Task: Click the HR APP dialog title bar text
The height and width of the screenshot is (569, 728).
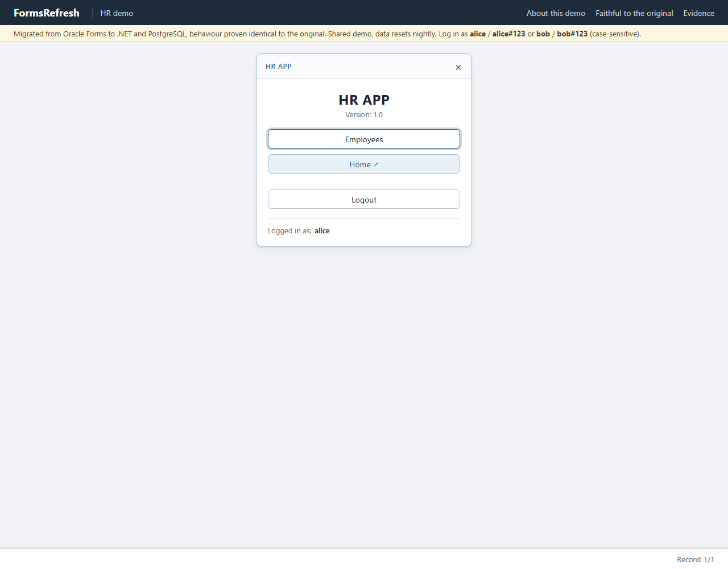Action: click(279, 66)
